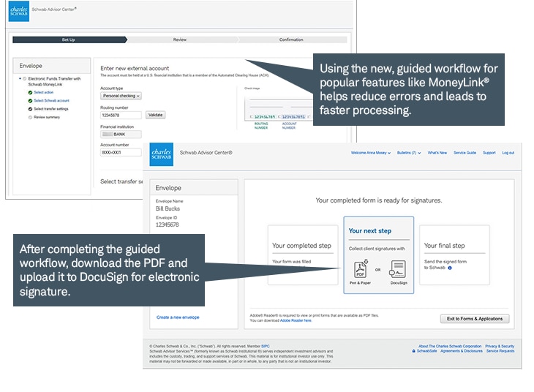
Task: Click the status icon beside Select transfer settings
Action: point(30,109)
